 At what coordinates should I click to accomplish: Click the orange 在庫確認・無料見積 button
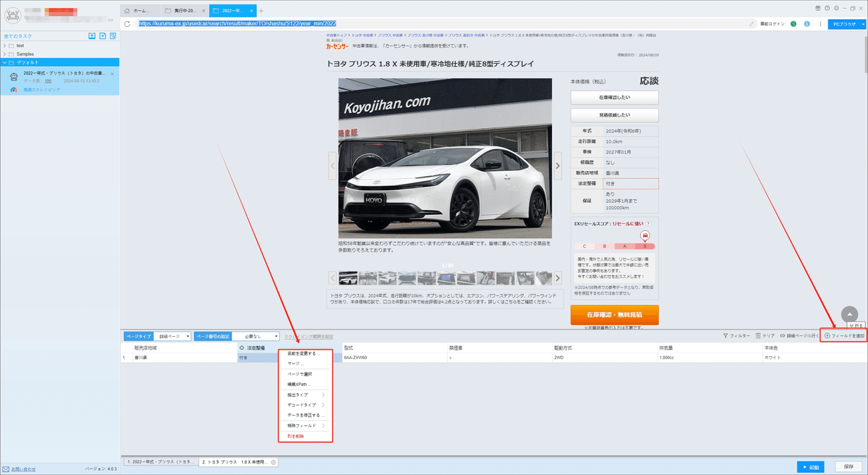614,314
